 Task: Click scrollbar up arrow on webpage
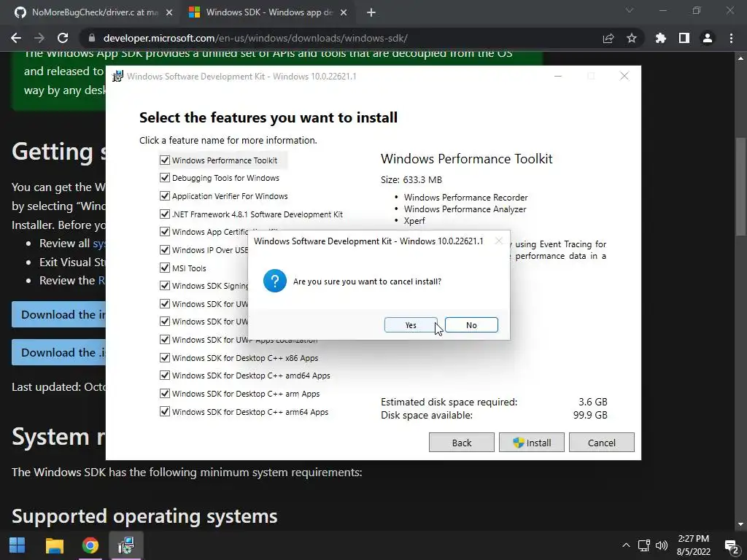click(x=740, y=58)
